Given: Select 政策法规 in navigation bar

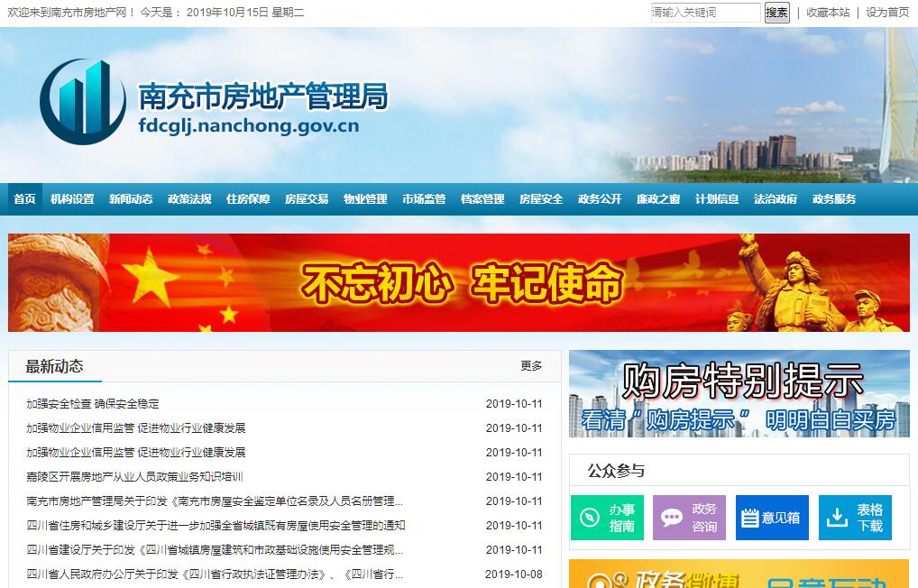Looking at the screenshot, I should 189,199.
